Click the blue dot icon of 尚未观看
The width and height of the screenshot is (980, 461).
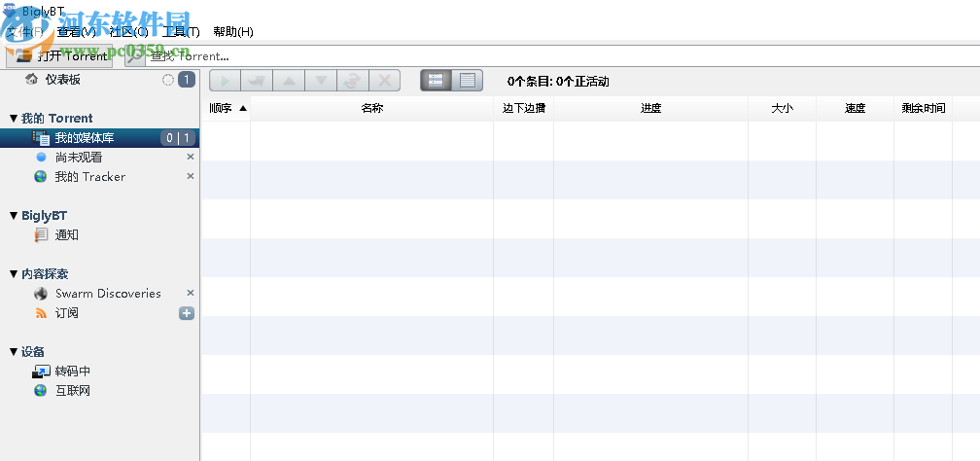pyautogui.click(x=41, y=157)
